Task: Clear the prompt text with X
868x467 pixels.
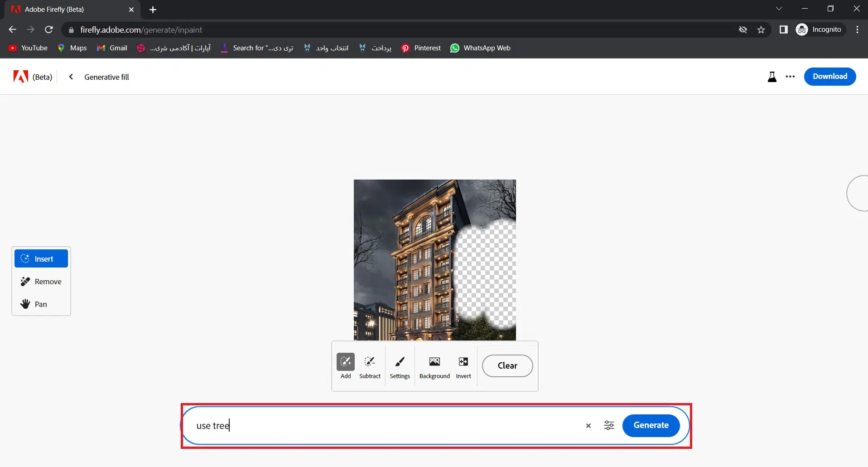Action: pyautogui.click(x=588, y=425)
